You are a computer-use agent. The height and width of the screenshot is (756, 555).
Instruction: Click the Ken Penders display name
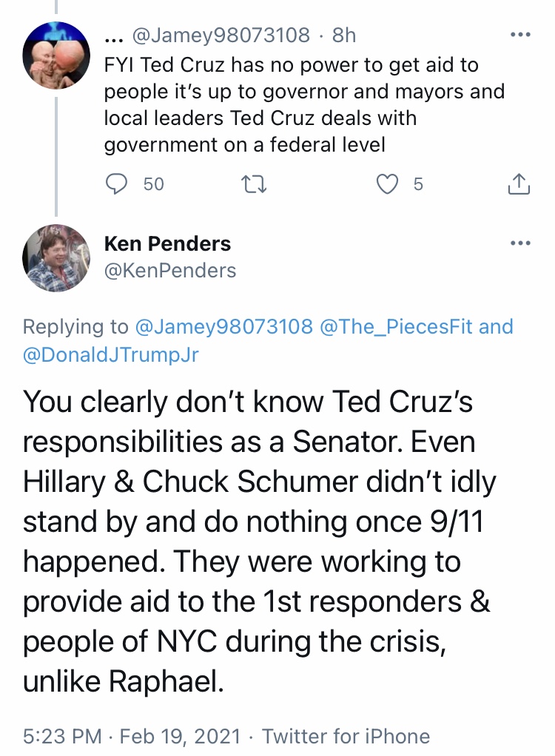167,243
